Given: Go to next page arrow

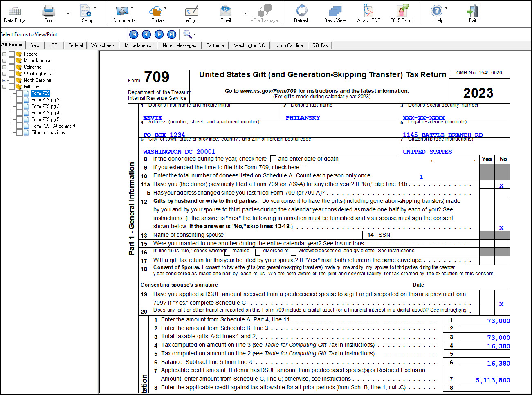Looking at the screenshot, I should pyautogui.click(x=159, y=35).
